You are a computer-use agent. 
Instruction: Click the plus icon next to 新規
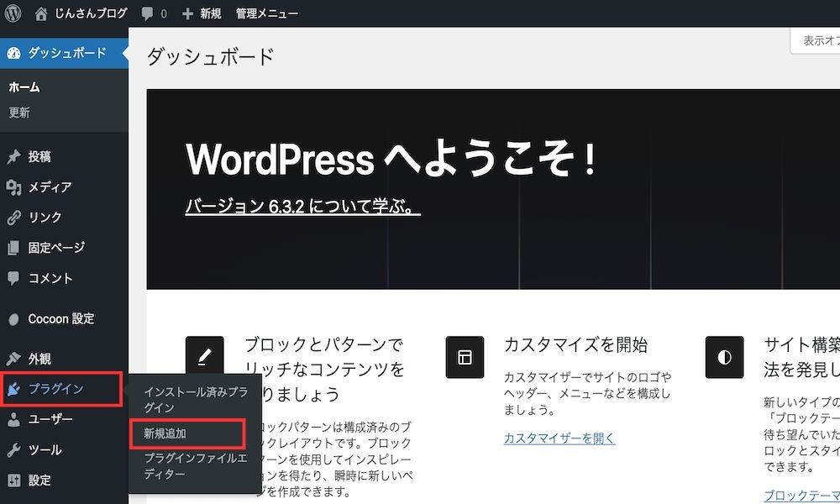[187, 14]
